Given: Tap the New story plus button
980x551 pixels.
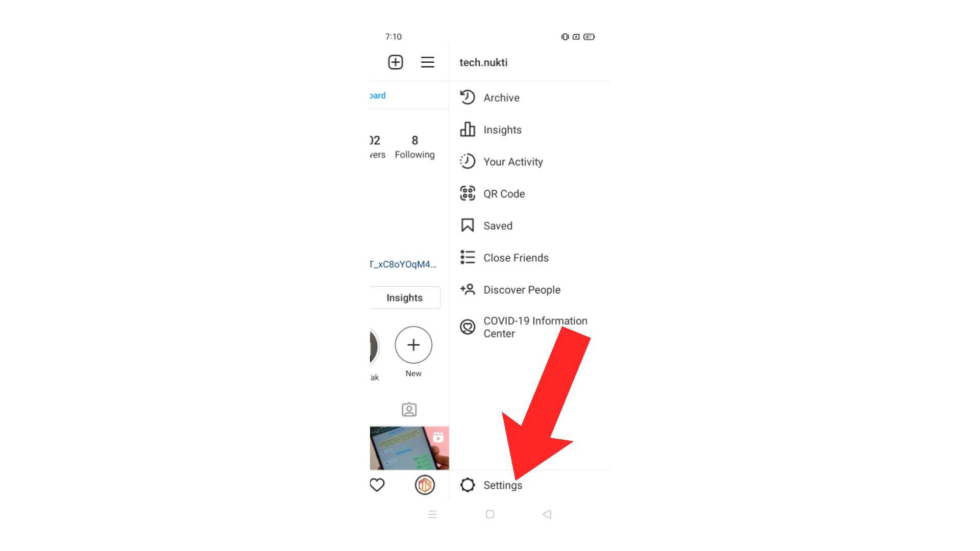Looking at the screenshot, I should tap(412, 344).
